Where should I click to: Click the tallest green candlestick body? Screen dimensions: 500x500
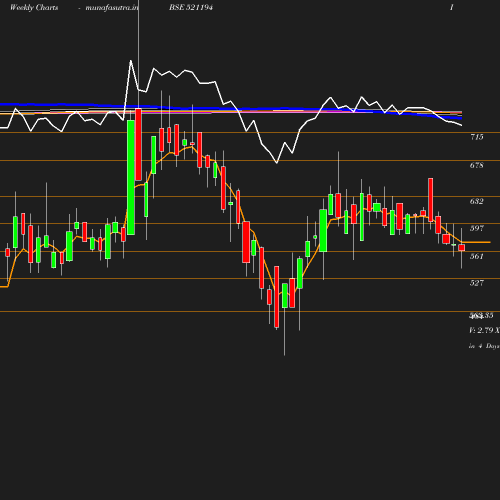tap(131, 178)
